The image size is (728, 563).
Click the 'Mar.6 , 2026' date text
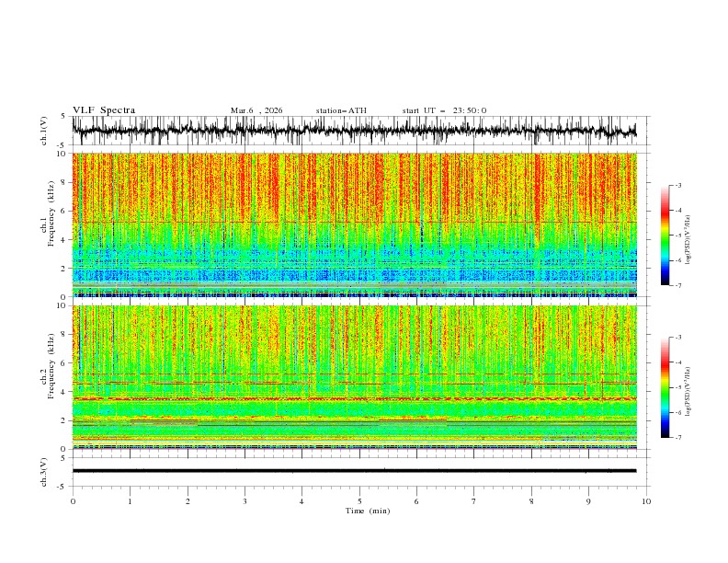256,110
